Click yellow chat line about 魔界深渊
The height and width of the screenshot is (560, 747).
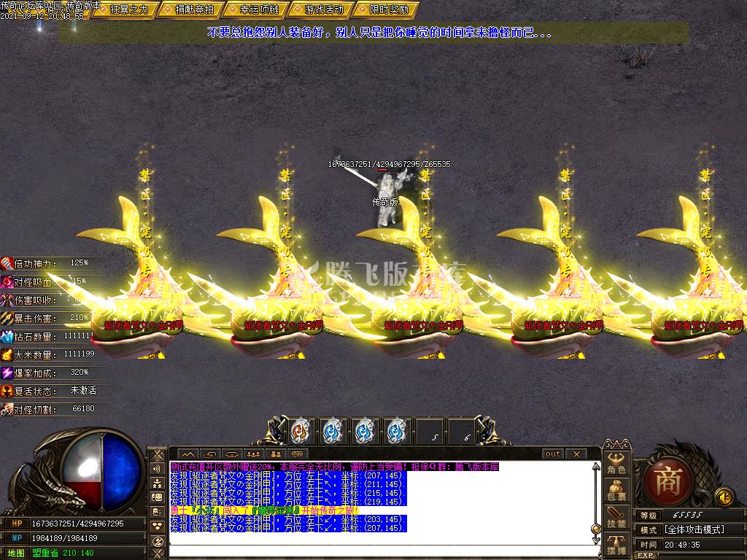[264, 510]
